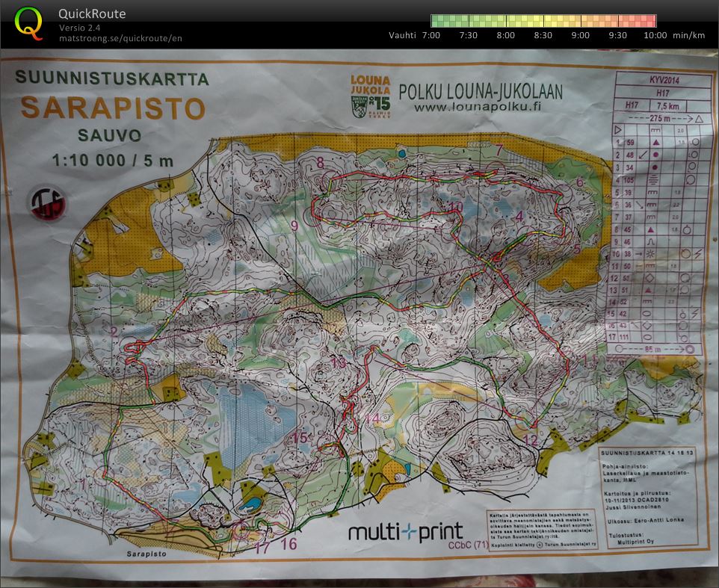Click the red-black club emblem on the map
The image size is (719, 588).
point(46,201)
